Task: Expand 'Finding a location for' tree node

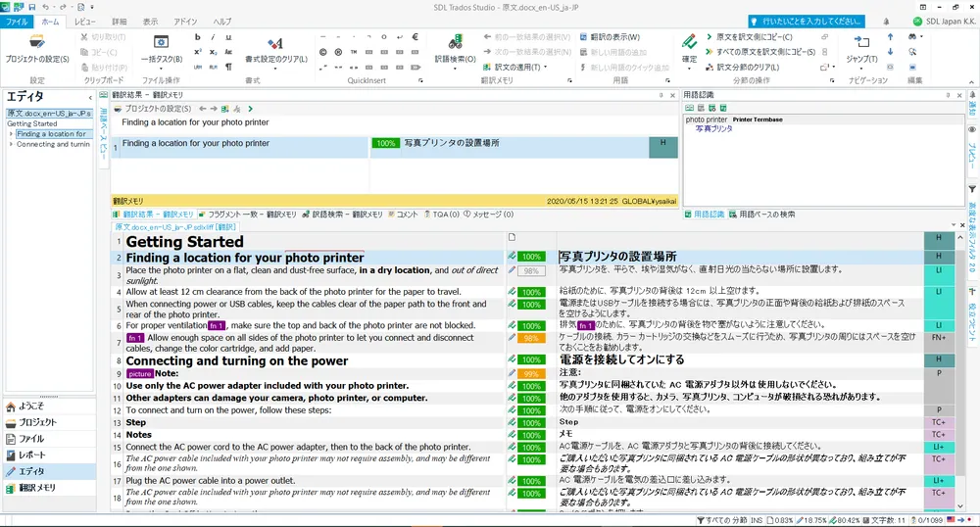Action: click(11, 133)
